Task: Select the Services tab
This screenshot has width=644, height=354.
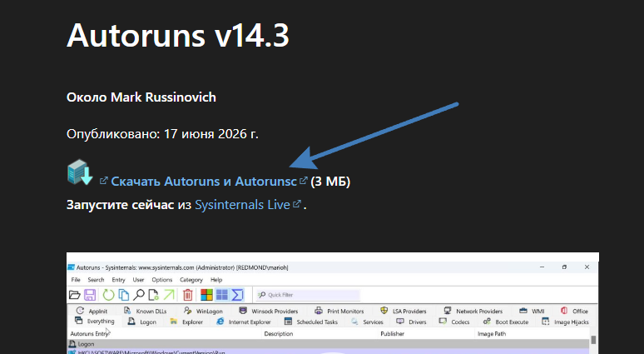Action: [367, 322]
